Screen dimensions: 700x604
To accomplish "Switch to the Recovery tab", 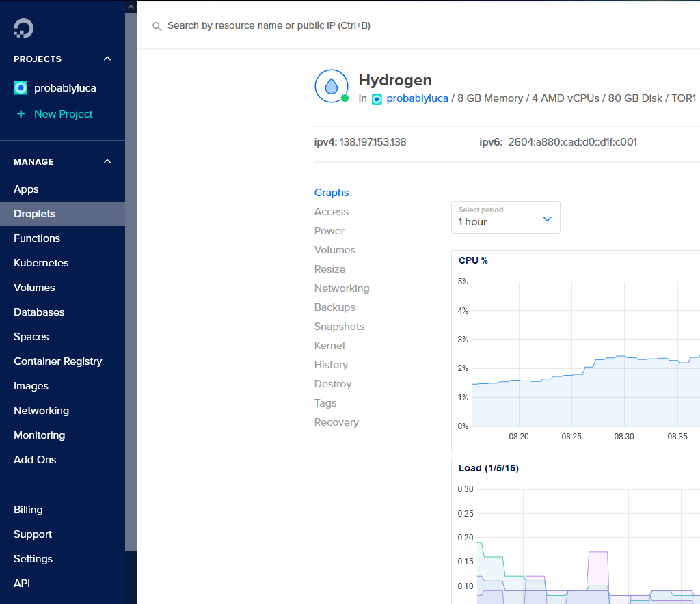I will tap(336, 422).
